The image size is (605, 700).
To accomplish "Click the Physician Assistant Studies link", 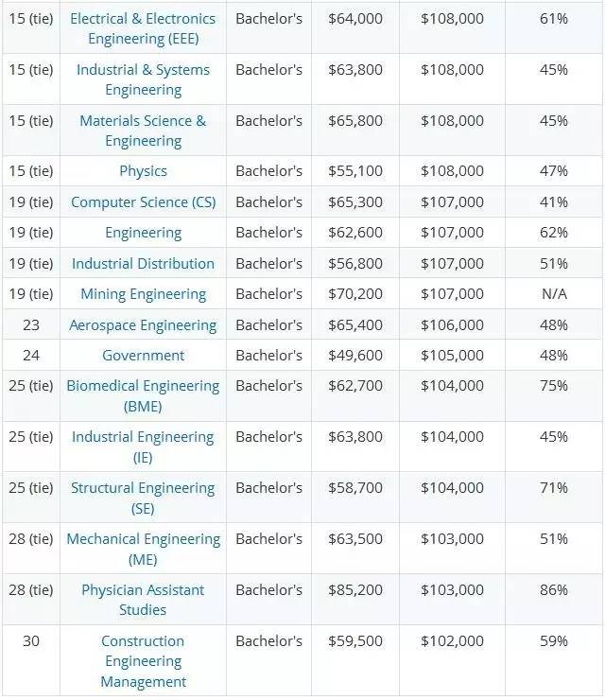I will [x=143, y=600].
